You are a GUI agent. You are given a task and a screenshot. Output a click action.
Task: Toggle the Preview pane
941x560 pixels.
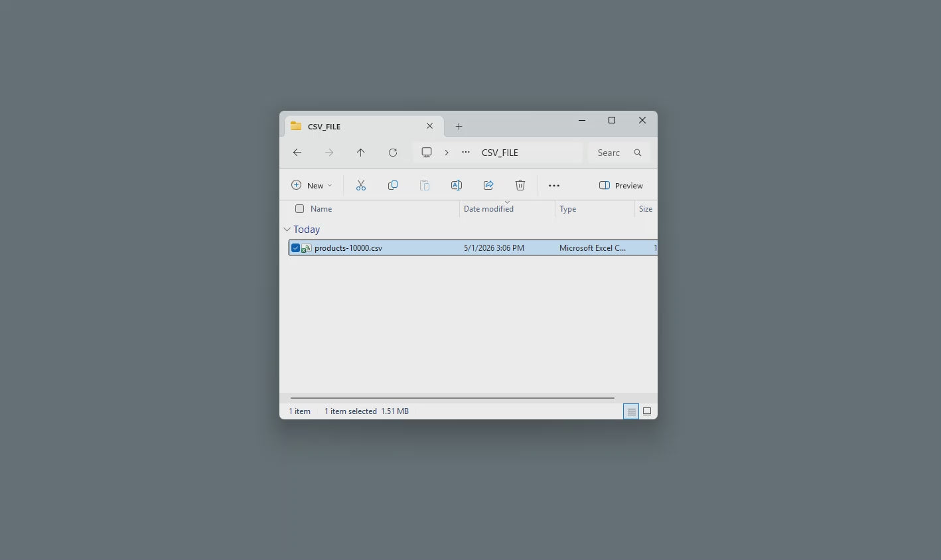pyautogui.click(x=621, y=185)
